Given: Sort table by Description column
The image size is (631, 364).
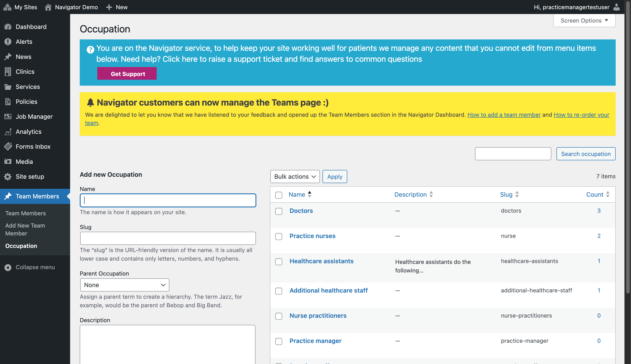Looking at the screenshot, I should pos(413,194).
